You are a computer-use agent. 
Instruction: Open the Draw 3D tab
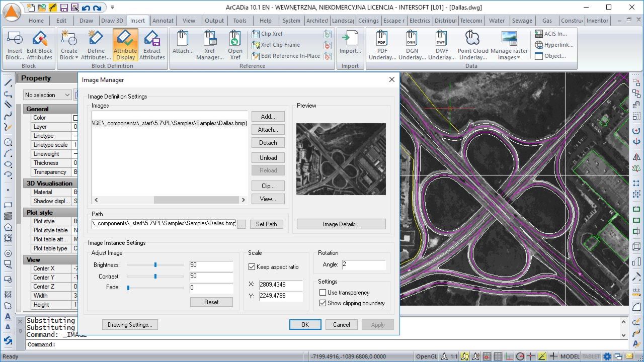[x=112, y=21]
